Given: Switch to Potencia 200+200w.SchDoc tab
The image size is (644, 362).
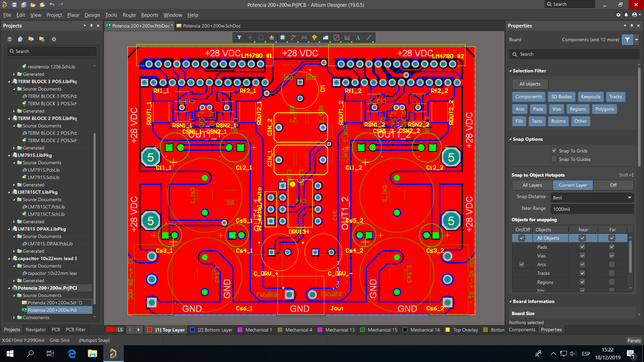Looking at the screenshot, I should 208,26.
